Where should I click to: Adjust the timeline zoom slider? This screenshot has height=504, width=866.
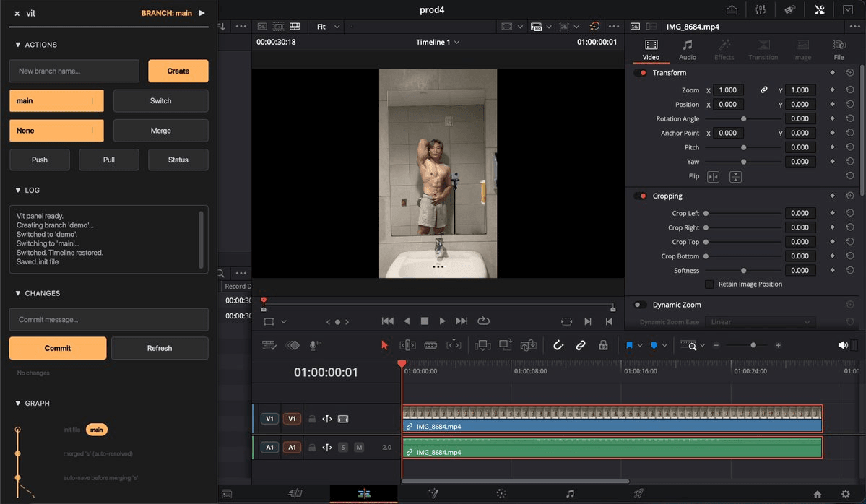click(748, 345)
